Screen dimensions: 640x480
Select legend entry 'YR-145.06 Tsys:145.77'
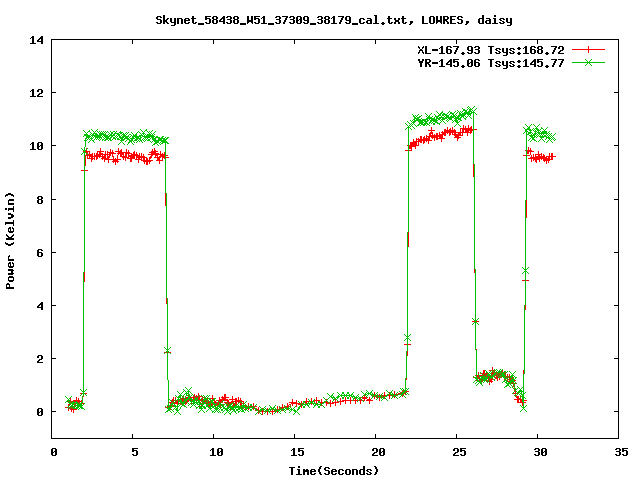pyautogui.click(x=491, y=63)
